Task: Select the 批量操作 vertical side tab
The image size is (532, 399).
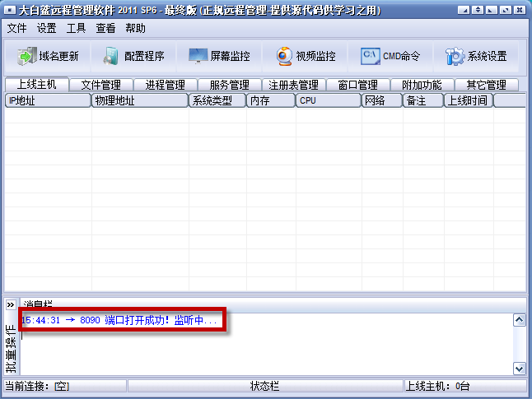Action: click(x=11, y=346)
